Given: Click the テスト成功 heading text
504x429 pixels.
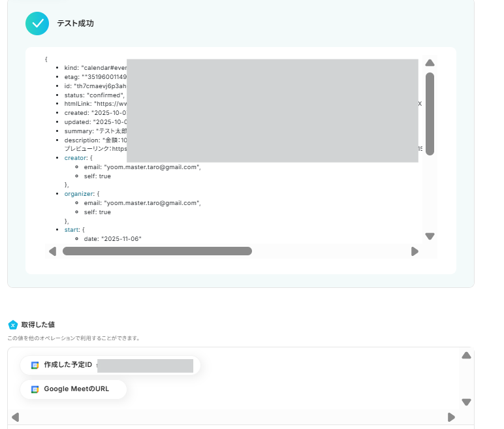Looking at the screenshot, I should tap(76, 24).
